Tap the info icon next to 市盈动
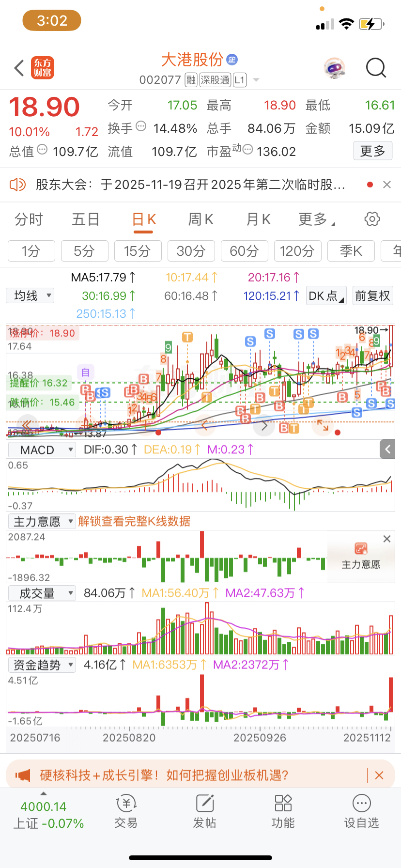 tap(247, 150)
